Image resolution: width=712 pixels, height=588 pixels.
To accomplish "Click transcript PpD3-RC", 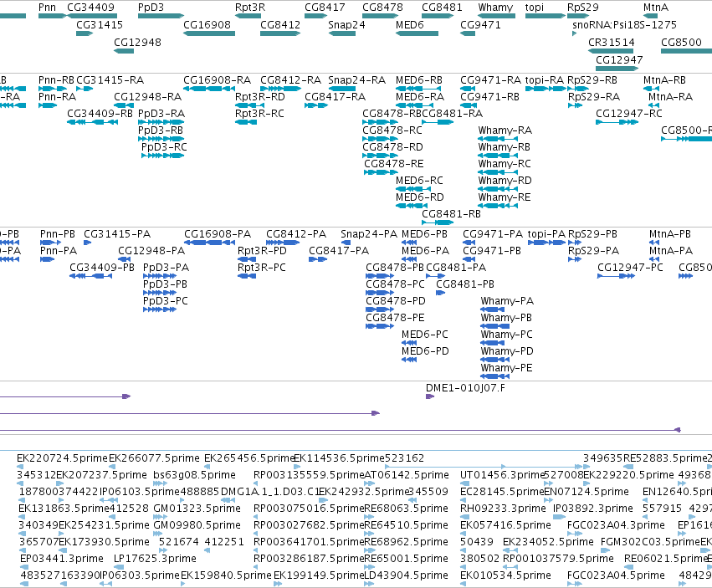I will [162, 156].
